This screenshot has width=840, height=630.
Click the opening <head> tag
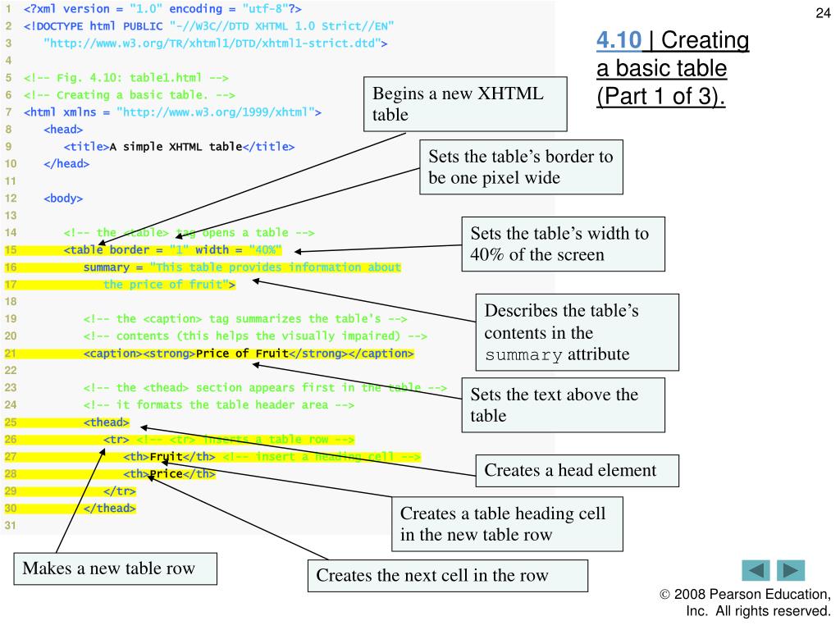(x=63, y=129)
